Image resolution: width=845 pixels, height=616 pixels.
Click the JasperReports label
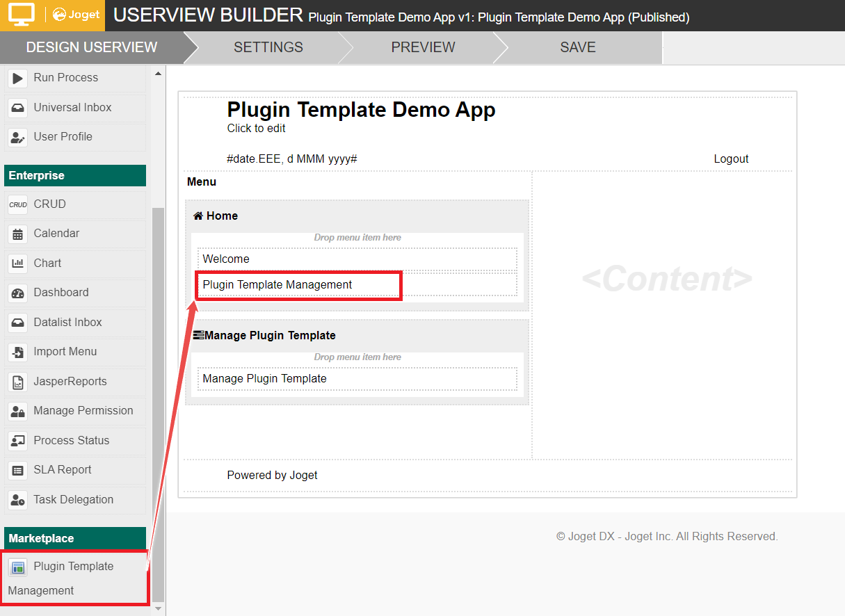click(x=70, y=382)
